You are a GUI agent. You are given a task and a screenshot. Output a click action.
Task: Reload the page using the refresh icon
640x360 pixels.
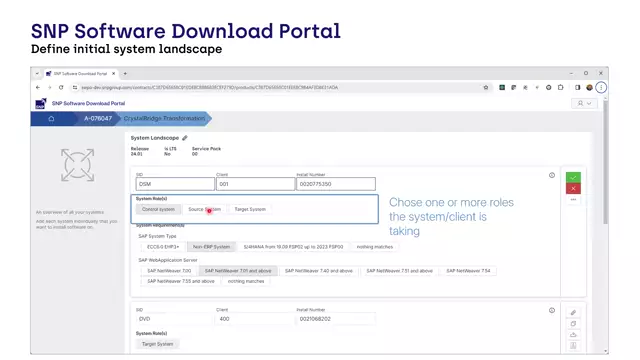click(x=61, y=87)
